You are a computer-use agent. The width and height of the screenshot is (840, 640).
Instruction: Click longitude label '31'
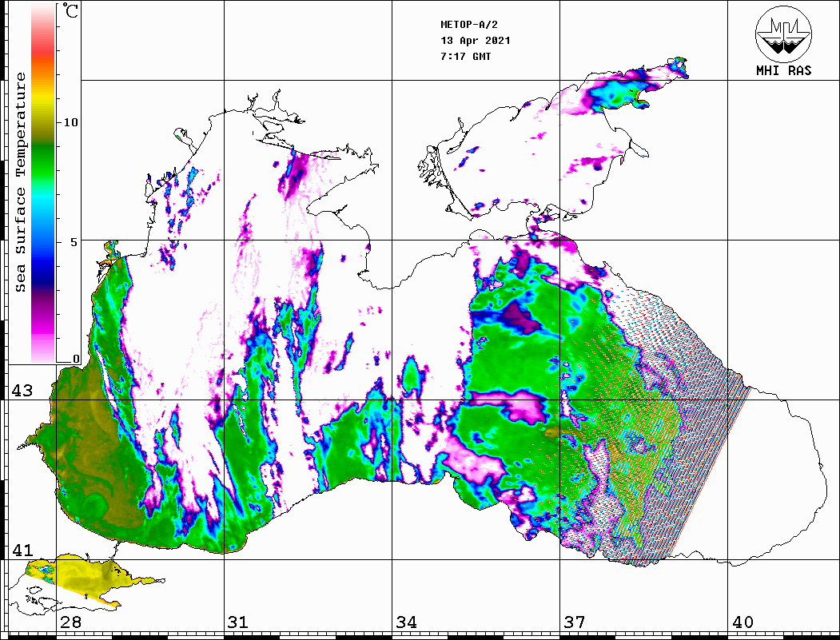click(x=238, y=622)
